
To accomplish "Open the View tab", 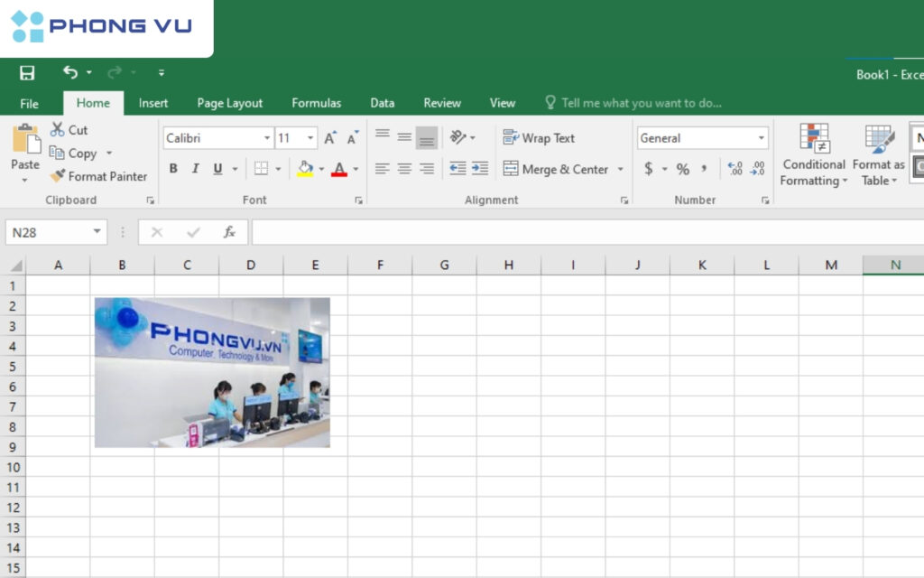I will pos(503,103).
